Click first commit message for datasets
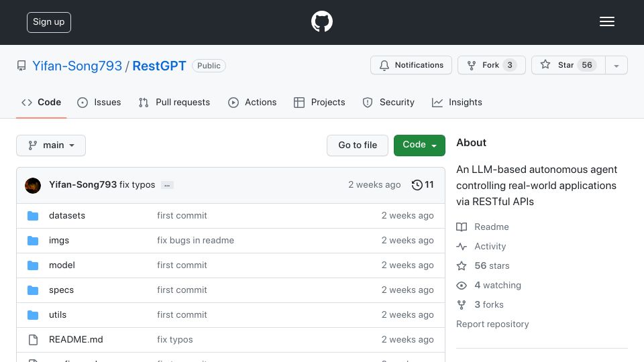 click(x=182, y=215)
